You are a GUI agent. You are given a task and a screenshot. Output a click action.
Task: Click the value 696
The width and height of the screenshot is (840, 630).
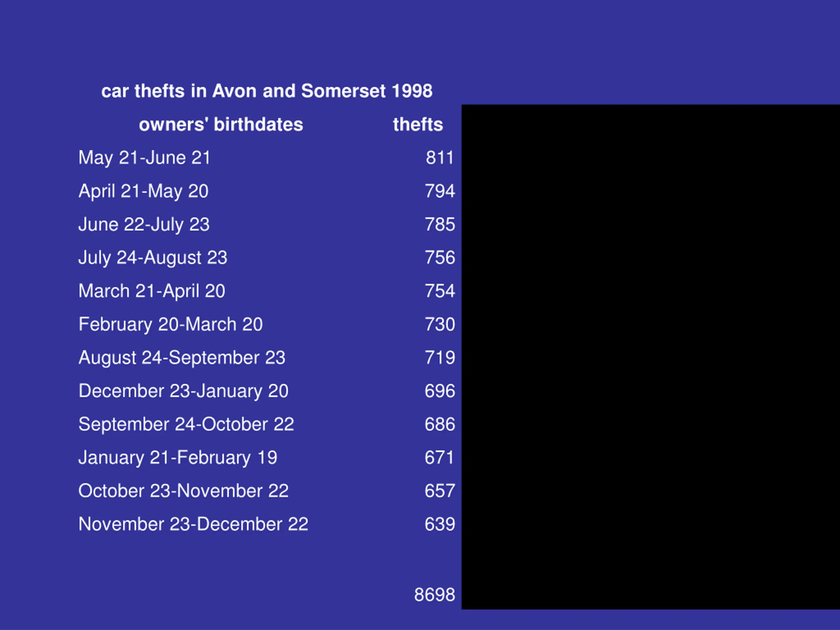(440, 391)
